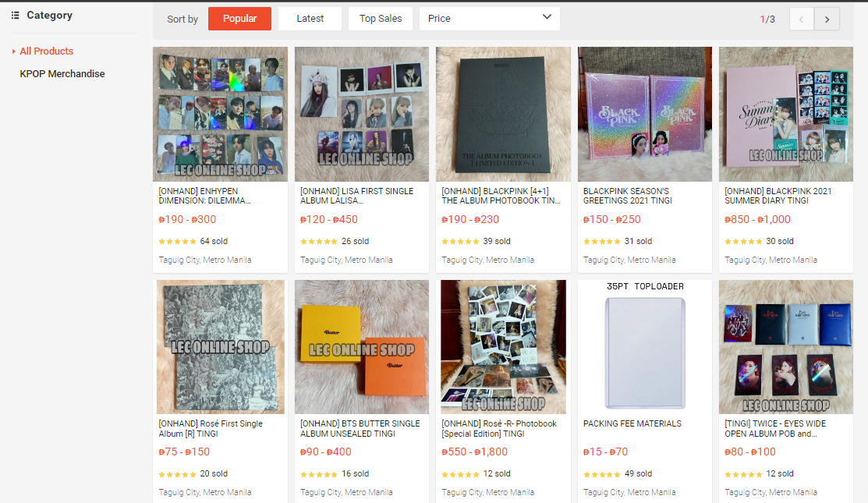
Task: Open BLACKPINK 2021 Summer Diary image
Action: tap(786, 114)
